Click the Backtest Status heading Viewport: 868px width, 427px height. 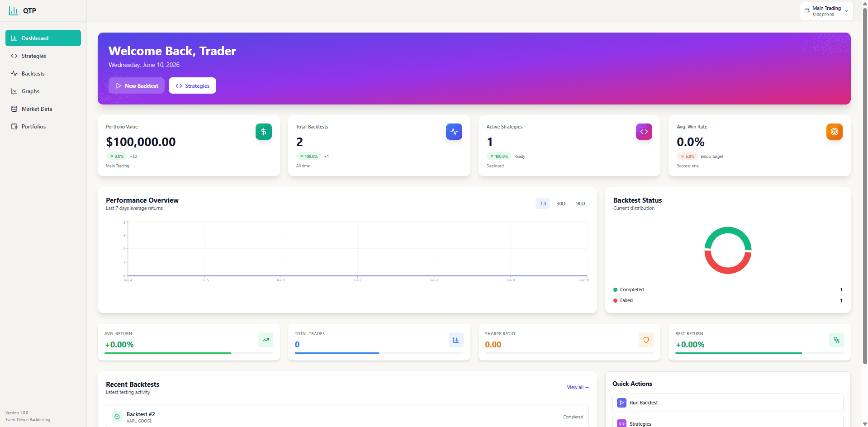click(637, 200)
